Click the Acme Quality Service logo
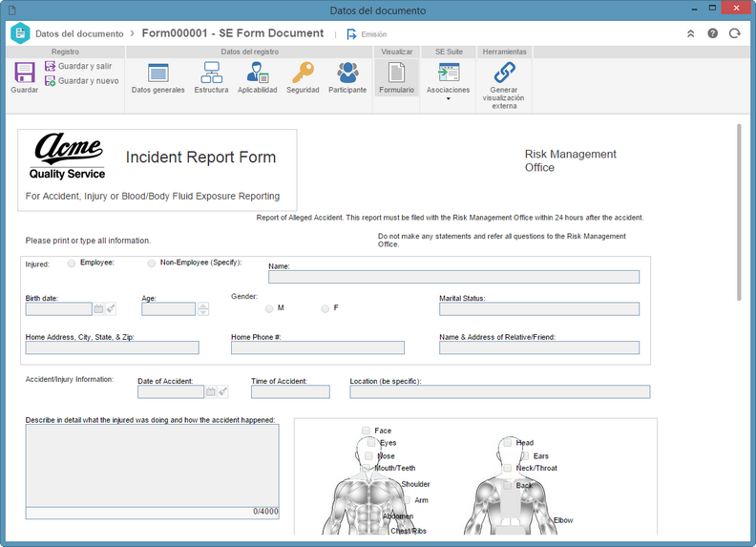756x547 pixels. click(x=68, y=157)
